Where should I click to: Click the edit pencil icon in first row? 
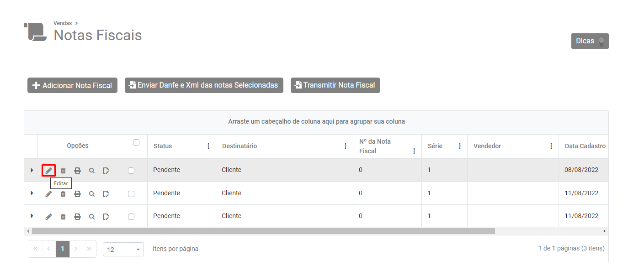pyautogui.click(x=48, y=171)
